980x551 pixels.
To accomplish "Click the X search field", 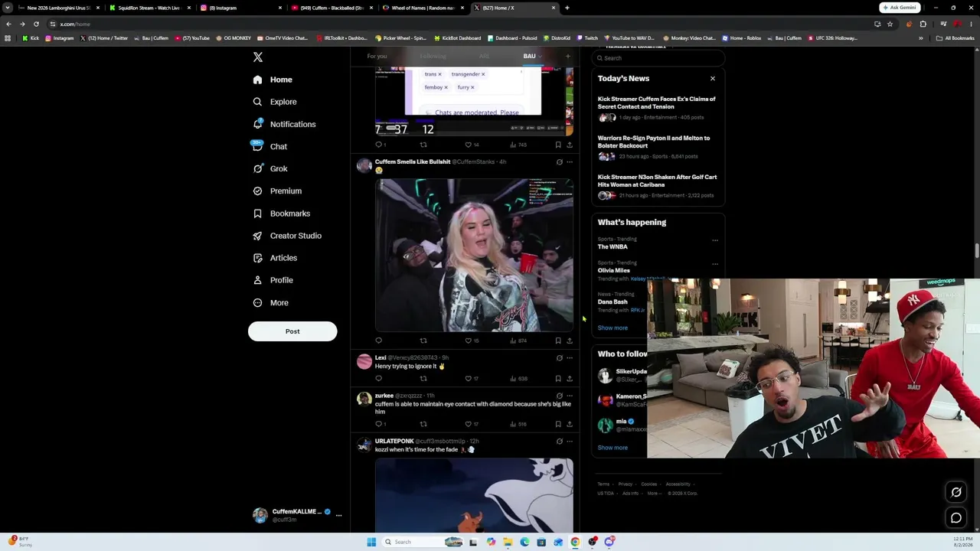I will point(658,58).
